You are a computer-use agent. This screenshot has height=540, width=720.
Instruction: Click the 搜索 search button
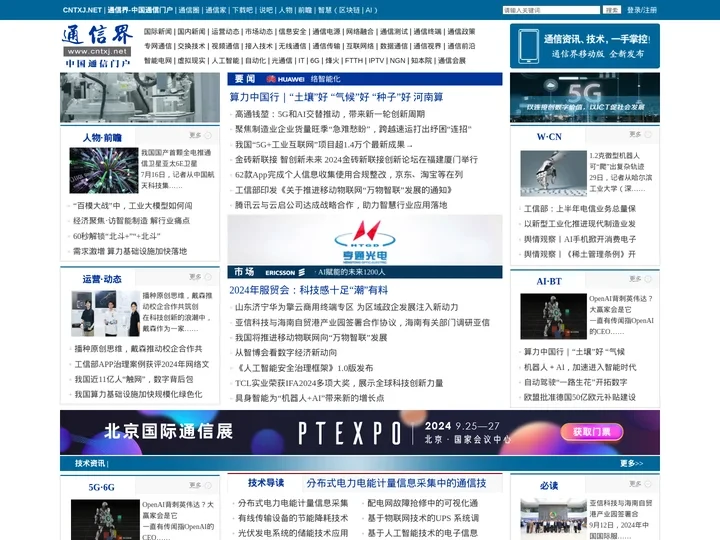coord(612,10)
